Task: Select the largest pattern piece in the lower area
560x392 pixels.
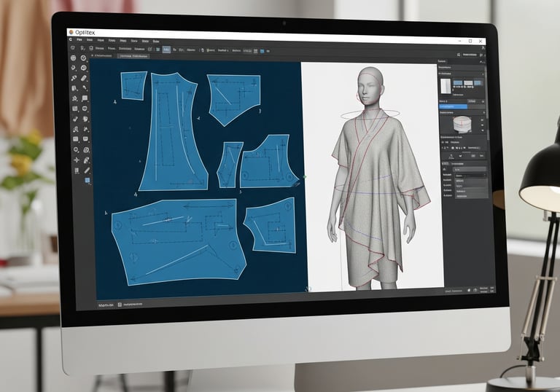Action: coord(179,242)
